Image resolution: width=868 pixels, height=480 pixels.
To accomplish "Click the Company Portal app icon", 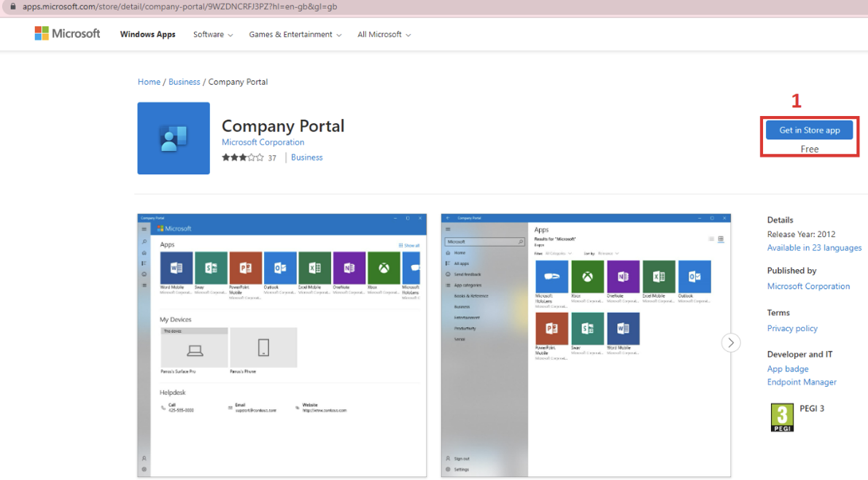I will [174, 138].
